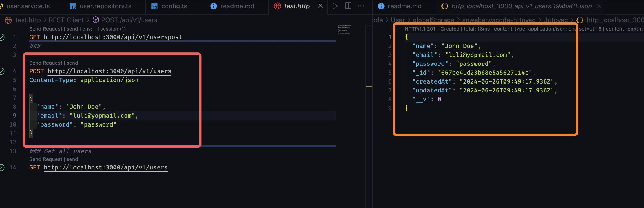The height and width of the screenshot is (208, 644).
Task: Select the http_localhost_3000_api_v1_users.19abafff.json tab
Action: [521, 6]
